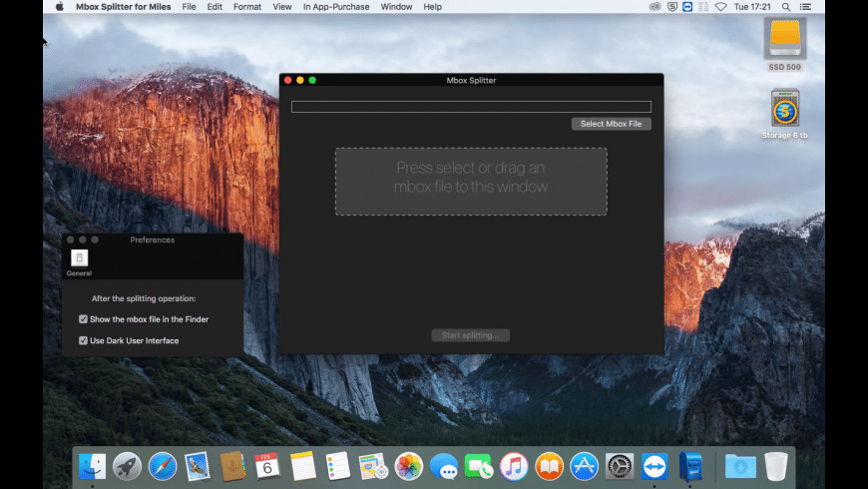Open Messages speech bubble icon in dock

point(443,466)
